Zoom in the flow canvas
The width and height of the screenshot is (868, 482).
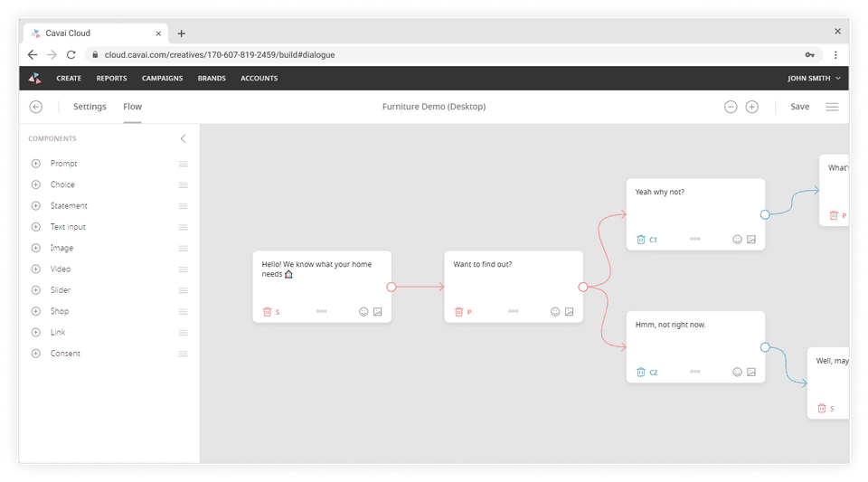tap(751, 107)
